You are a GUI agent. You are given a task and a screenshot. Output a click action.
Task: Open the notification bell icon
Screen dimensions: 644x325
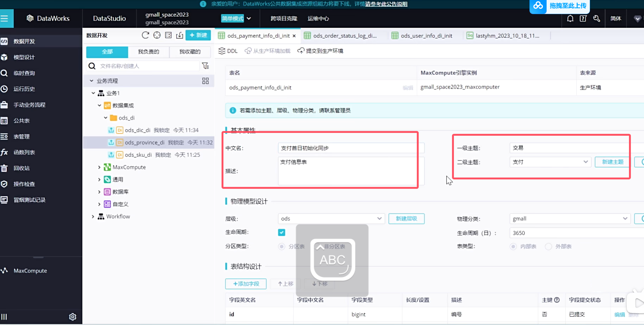click(x=570, y=19)
